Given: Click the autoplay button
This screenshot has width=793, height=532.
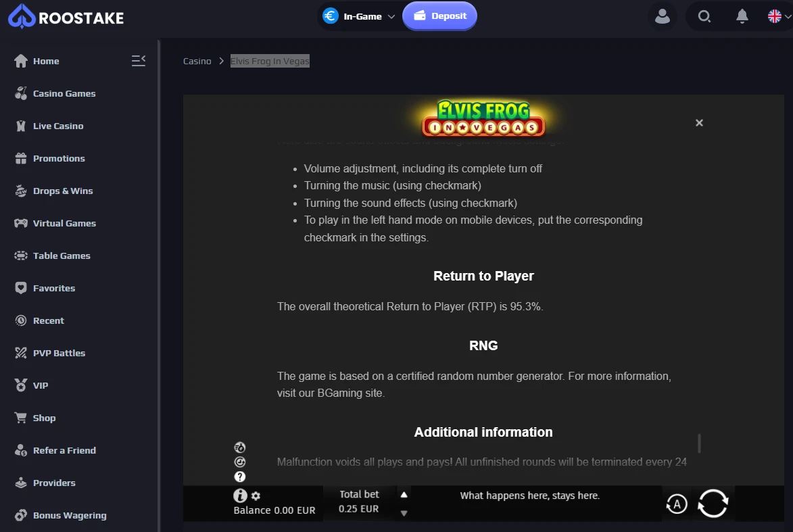Looking at the screenshot, I should pos(677,504).
